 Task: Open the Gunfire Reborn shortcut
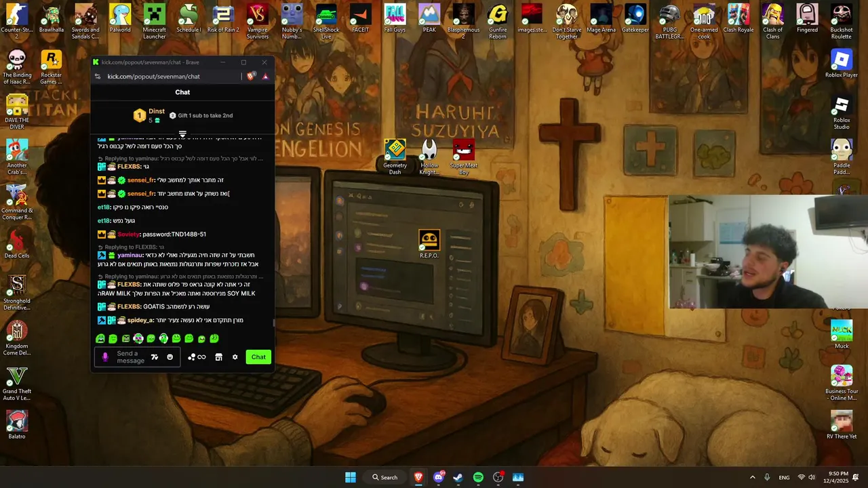click(498, 21)
